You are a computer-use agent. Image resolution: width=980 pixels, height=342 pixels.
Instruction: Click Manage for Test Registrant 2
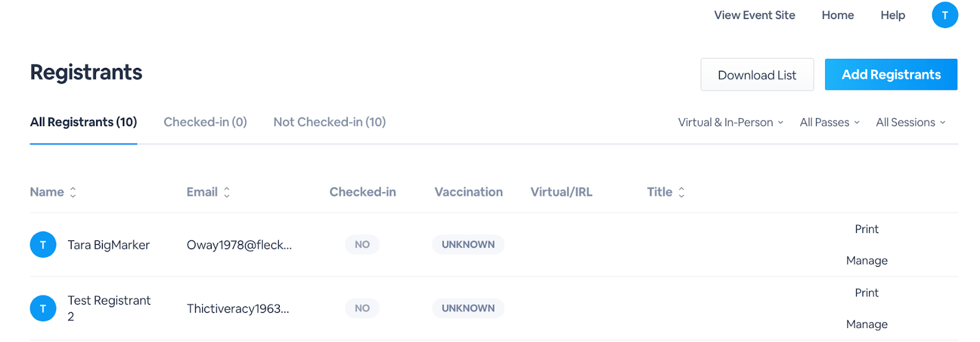(x=867, y=324)
